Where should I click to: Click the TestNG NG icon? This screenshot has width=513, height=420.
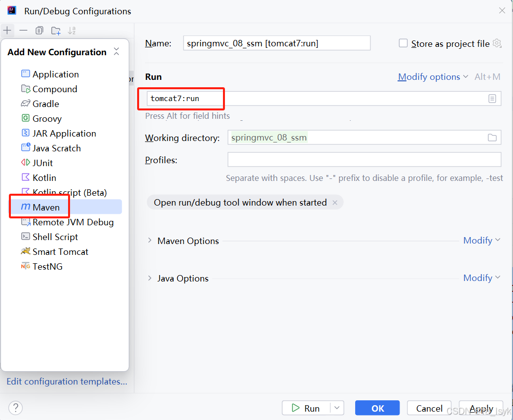click(x=26, y=266)
